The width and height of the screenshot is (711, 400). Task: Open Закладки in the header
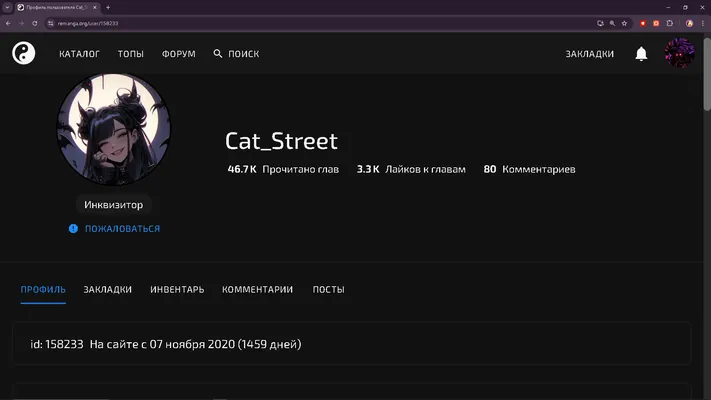(589, 54)
